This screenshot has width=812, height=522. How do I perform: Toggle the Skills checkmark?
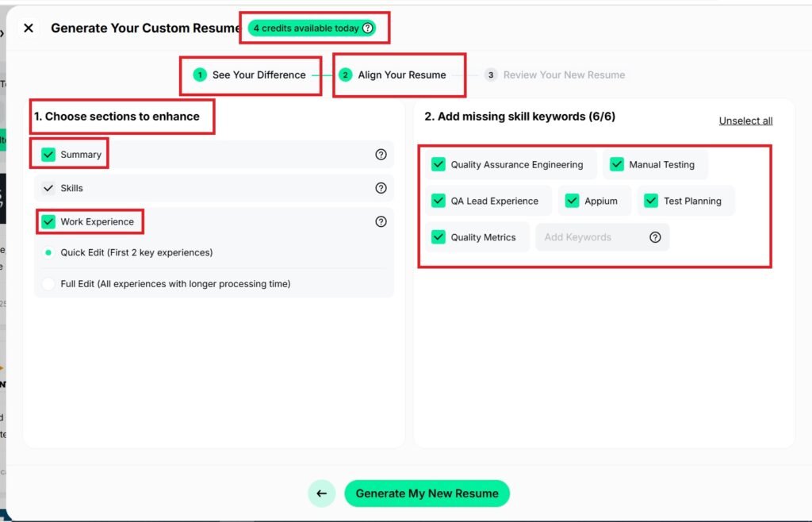48,188
